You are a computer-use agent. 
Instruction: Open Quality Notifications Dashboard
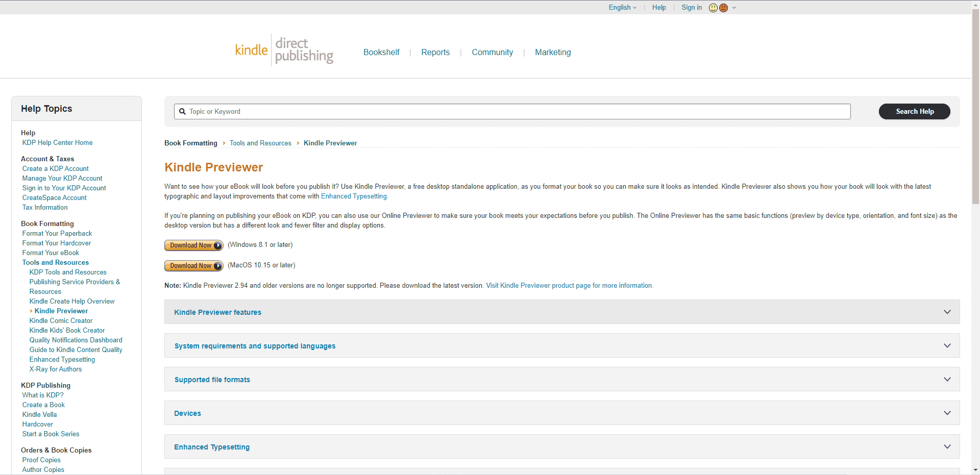point(76,340)
